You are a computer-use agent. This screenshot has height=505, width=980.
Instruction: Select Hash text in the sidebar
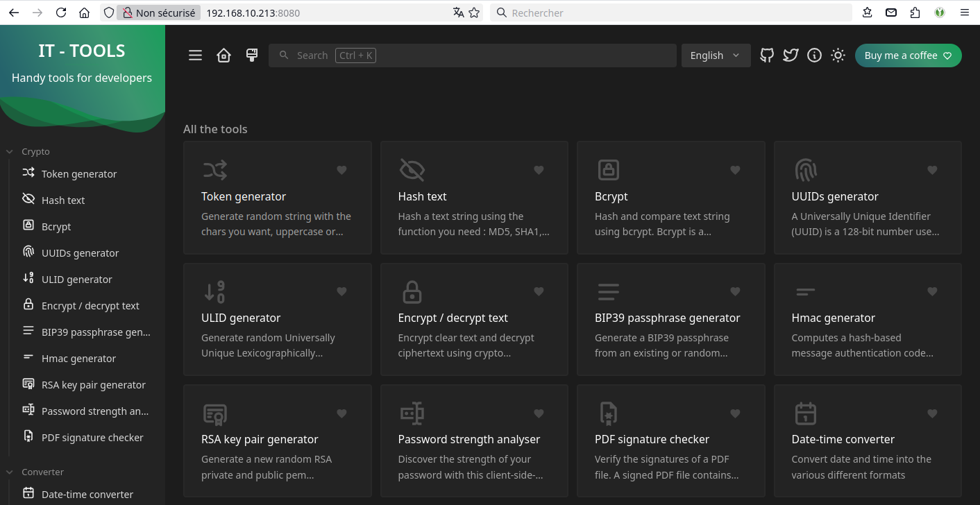tap(63, 200)
